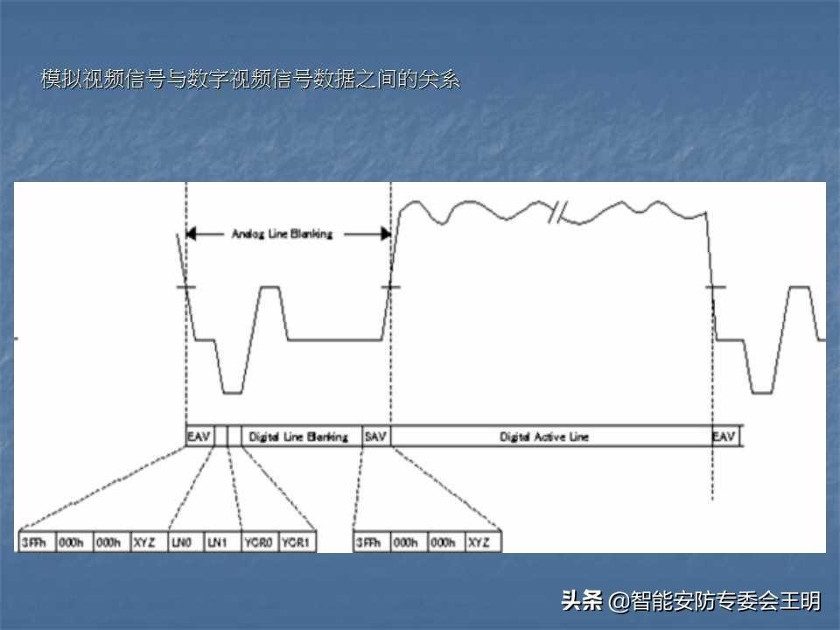Click the Digital Line Blanking segment
Screen dimensions: 840x630
pos(298,436)
